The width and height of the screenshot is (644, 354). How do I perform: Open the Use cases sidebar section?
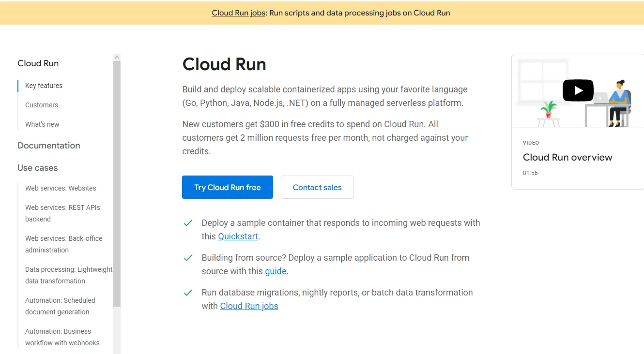point(37,168)
